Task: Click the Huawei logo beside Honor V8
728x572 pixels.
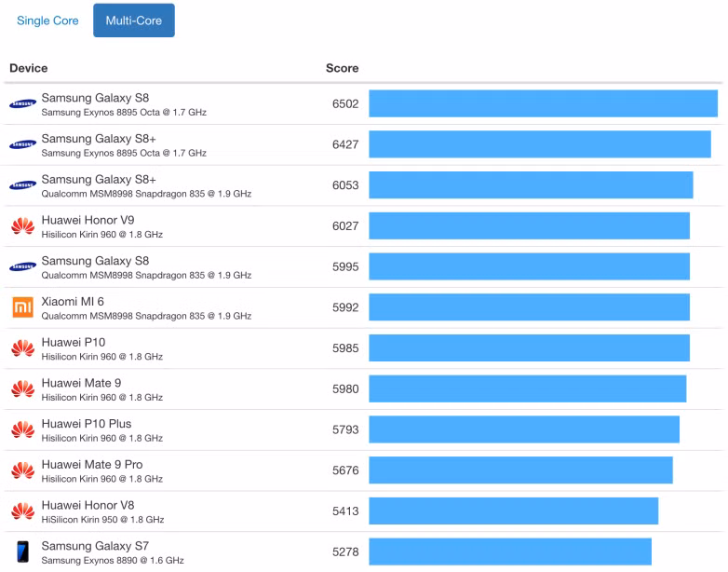Action: click(23, 511)
